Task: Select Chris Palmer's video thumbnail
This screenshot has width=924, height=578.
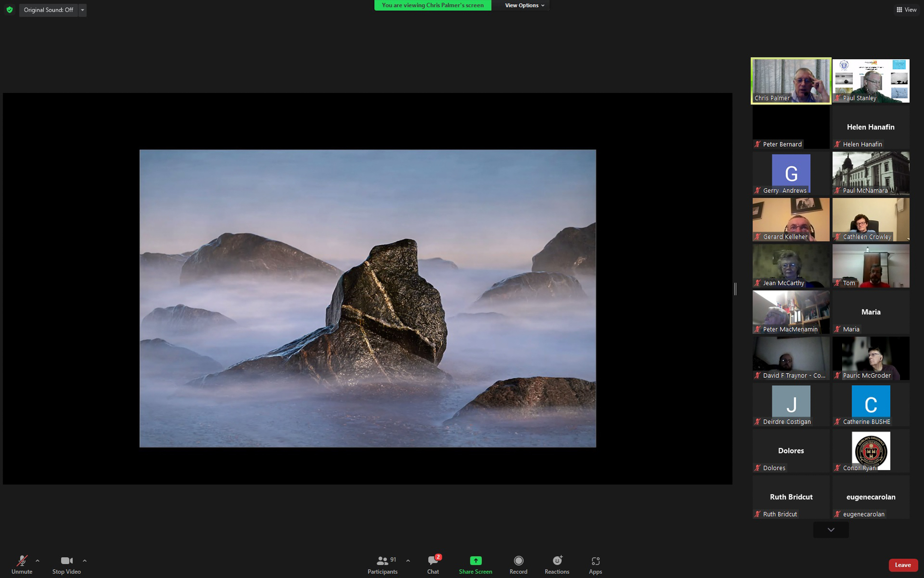Action: [x=790, y=80]
